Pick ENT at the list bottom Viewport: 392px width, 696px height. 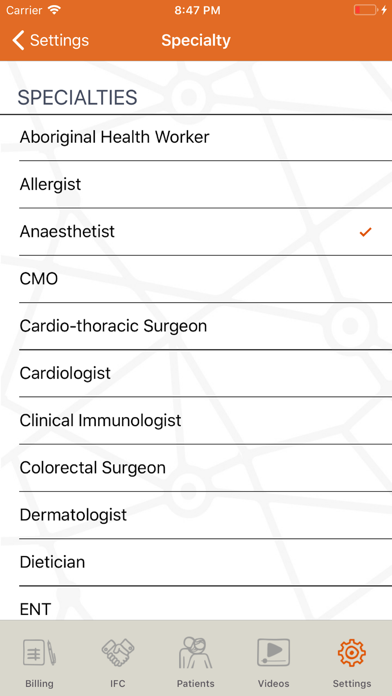coord(196,604)
